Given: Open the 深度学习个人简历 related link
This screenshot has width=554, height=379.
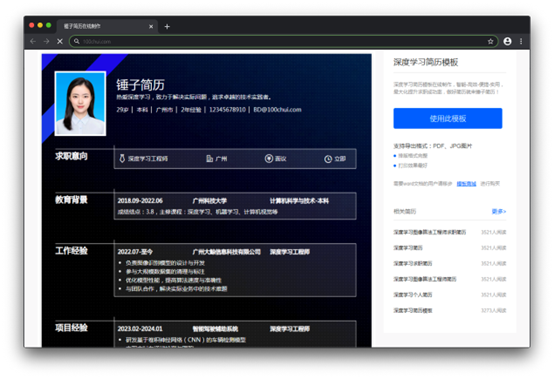Looking at the screenshot, I should click(413, 295).
